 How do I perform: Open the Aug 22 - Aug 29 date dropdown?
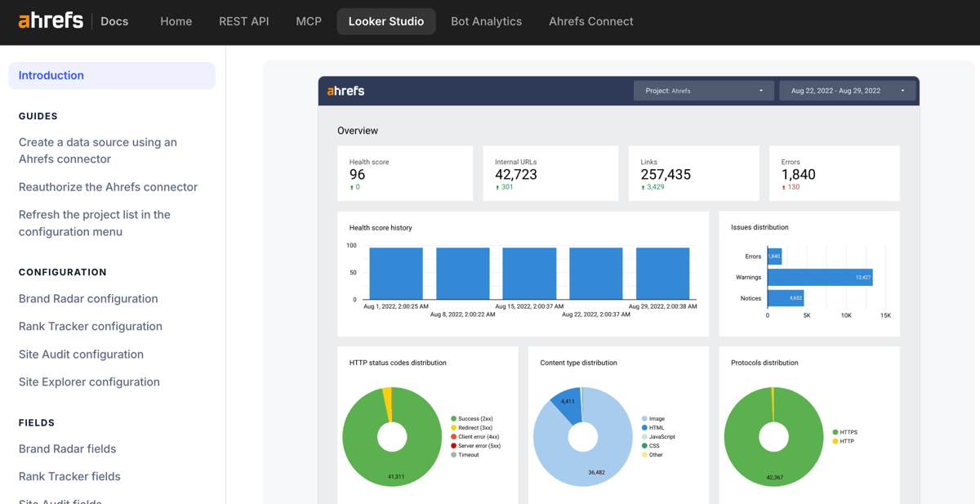tap(846, 91)
